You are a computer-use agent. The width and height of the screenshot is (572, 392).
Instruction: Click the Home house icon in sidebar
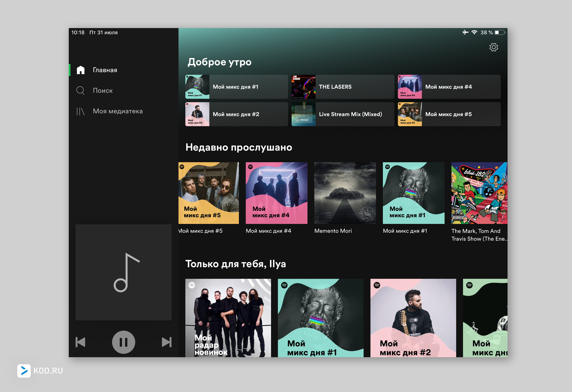(81, 70)
